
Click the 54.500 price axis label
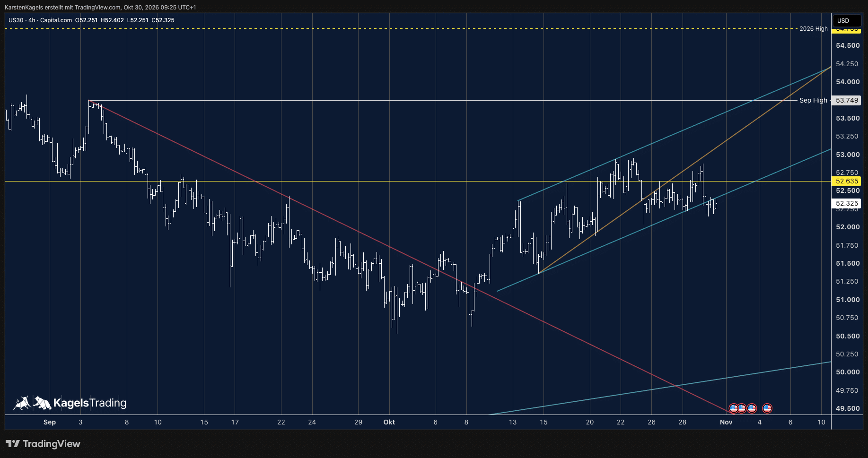coord(848,45)
